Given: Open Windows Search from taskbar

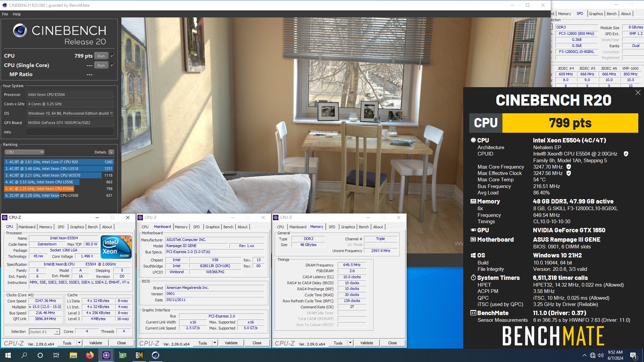Looking at the screenshot, I should (24, 355).
